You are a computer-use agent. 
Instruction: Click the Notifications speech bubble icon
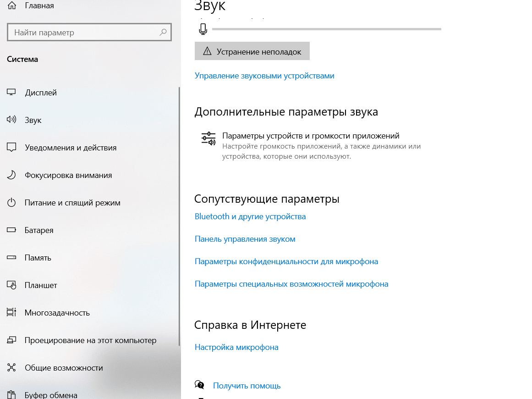(11, 147)
